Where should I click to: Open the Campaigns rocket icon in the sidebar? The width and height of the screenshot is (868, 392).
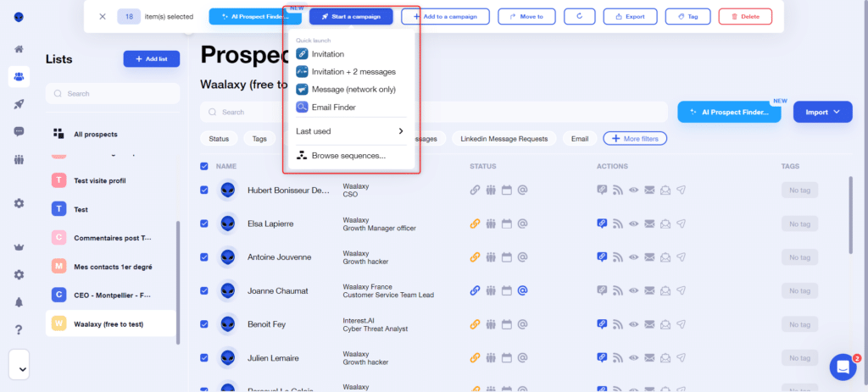click(19, 104)
